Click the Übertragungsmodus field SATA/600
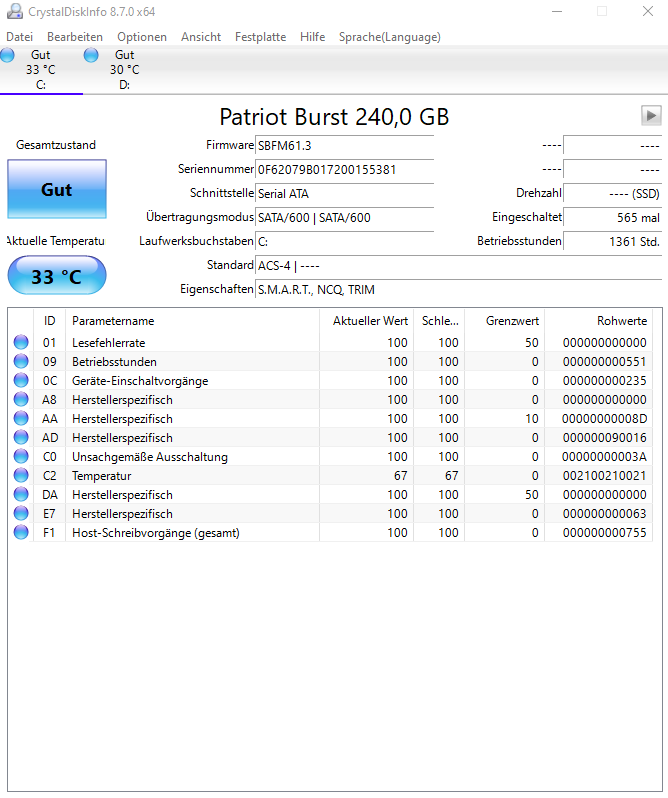This screenshot has height=798, width=668. click(344, 217)
